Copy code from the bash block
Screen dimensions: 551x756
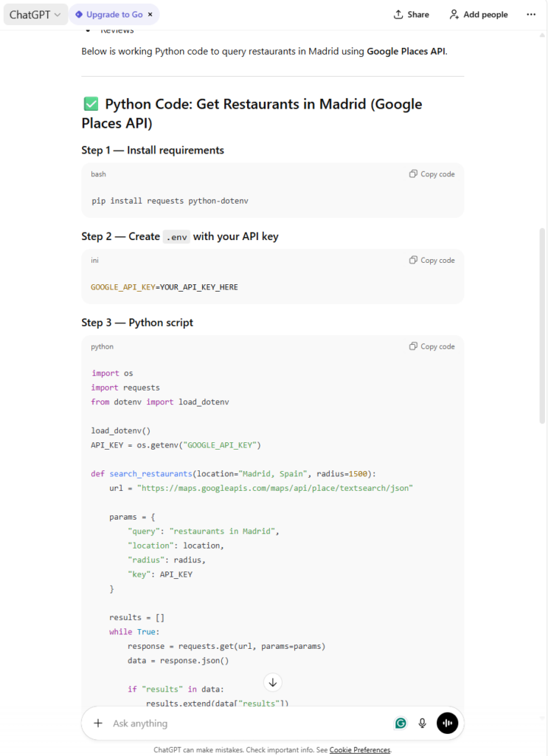click(x=432, y=174)
